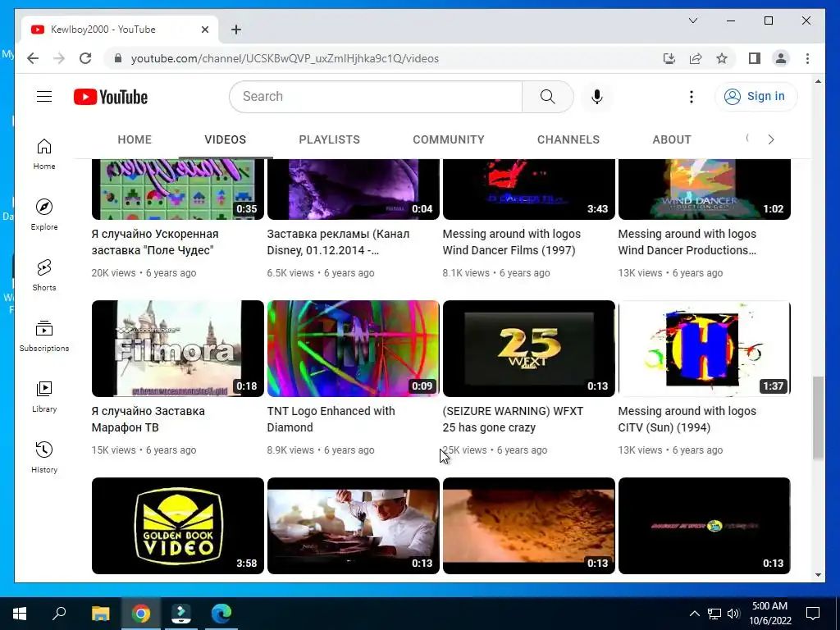Viewport: 840px width, 630px height.
Task: Open CITV Sun 1994 thumbnail
Action: 705,348
